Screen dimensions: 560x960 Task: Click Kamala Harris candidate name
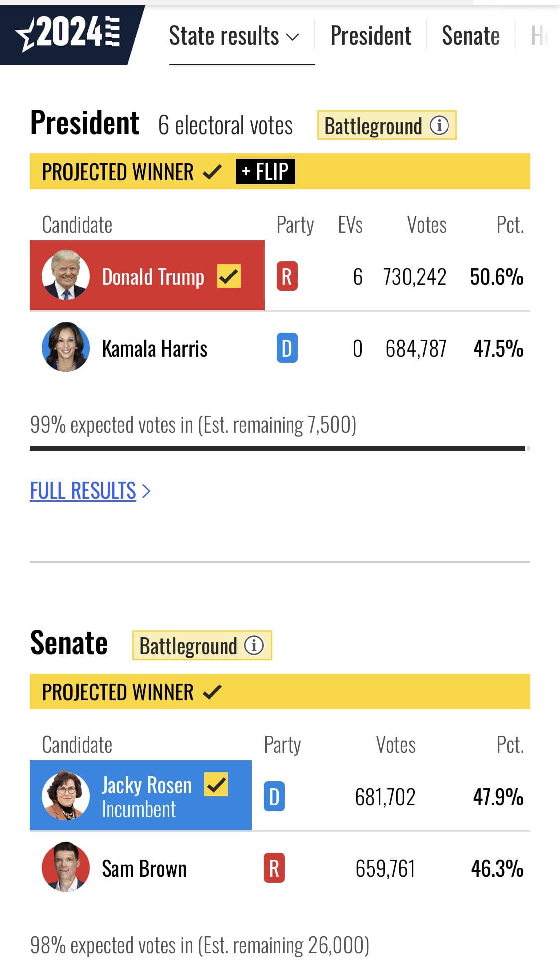click(154, 349)
